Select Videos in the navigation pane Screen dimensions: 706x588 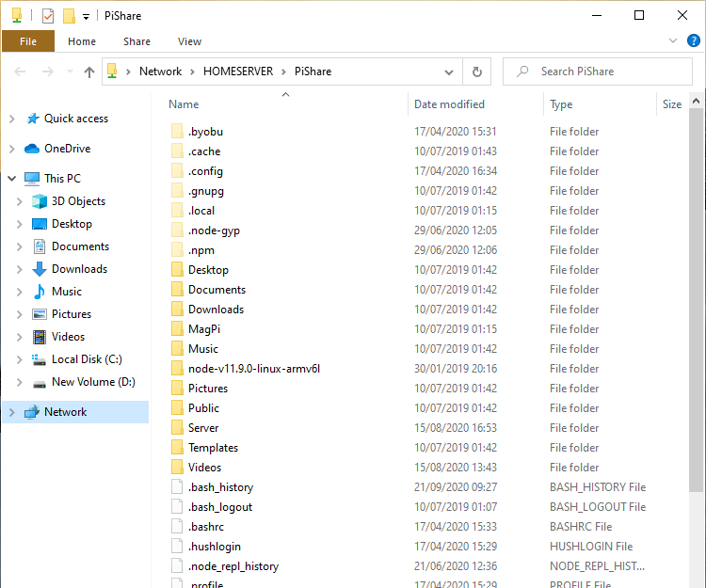click(x=68, y=337)
